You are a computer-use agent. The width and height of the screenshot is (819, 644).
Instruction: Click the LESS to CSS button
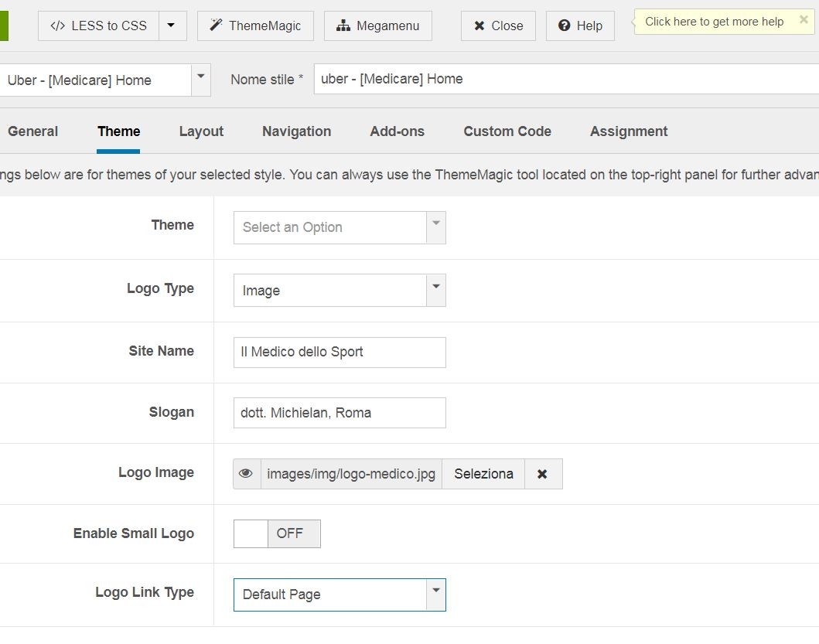(98, 26)
